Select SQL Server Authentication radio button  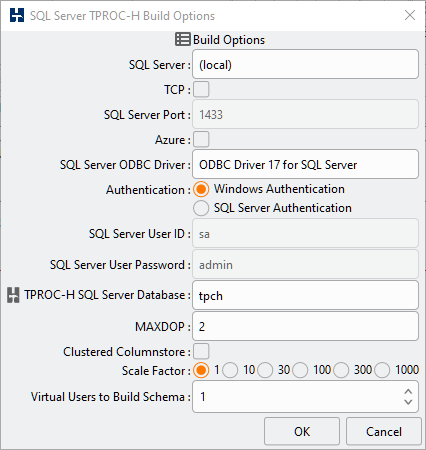201,208
